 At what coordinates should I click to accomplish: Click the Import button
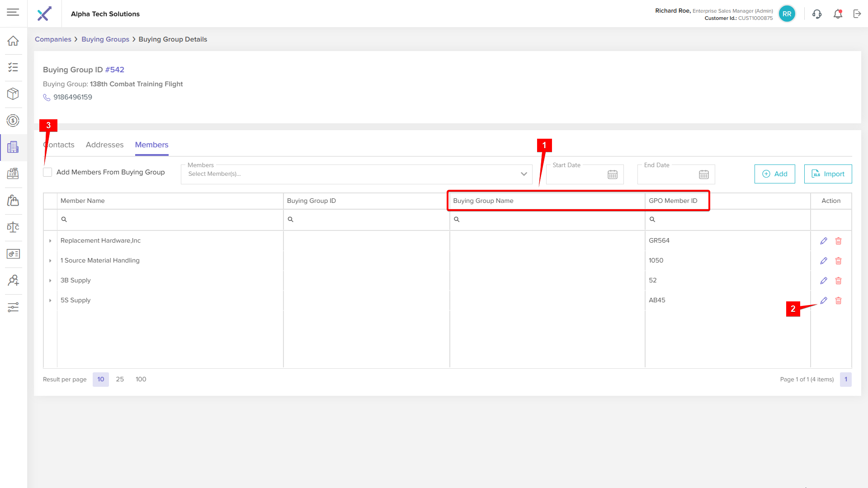coord(828,174)
